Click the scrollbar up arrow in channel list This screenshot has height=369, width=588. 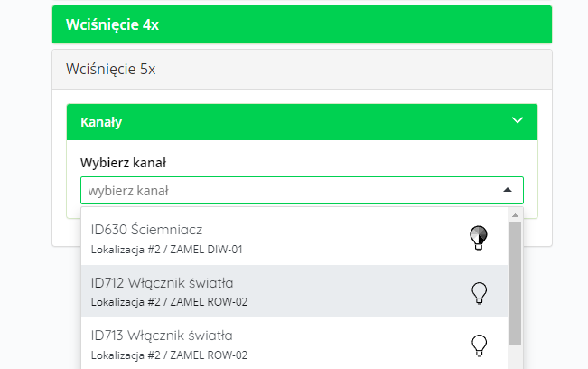pos(515,215)
